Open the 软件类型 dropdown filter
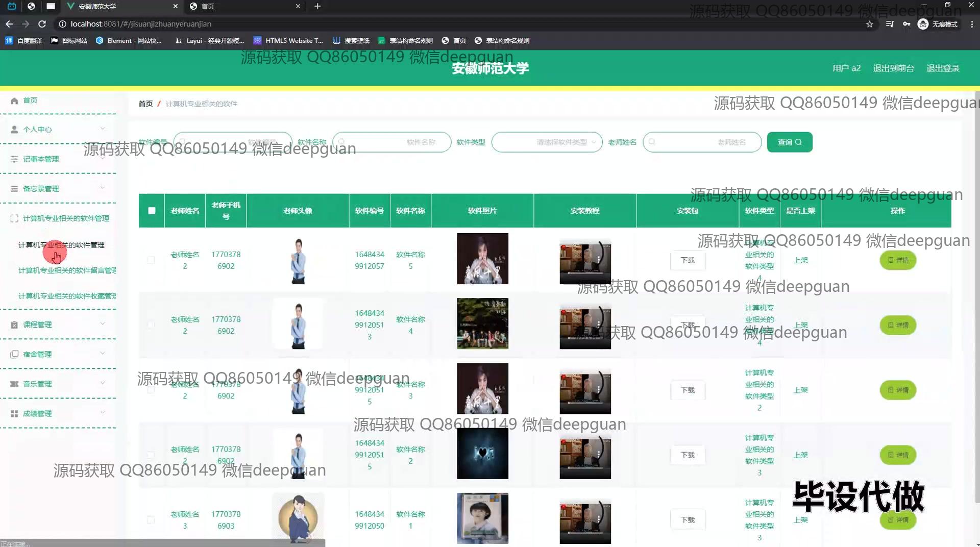This screenshot has height=547, width=980. click(x=547, y=142)
